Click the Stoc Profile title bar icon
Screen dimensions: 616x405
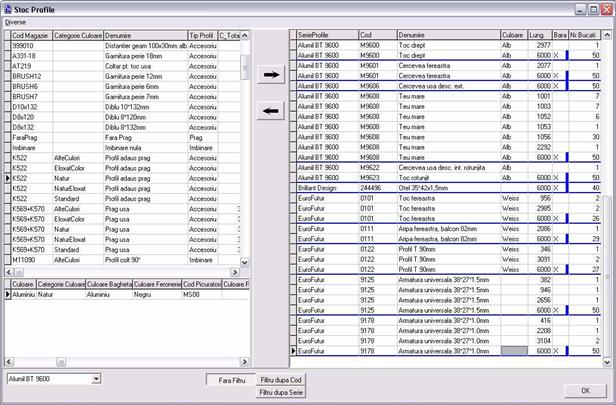(x=9, y=7)
